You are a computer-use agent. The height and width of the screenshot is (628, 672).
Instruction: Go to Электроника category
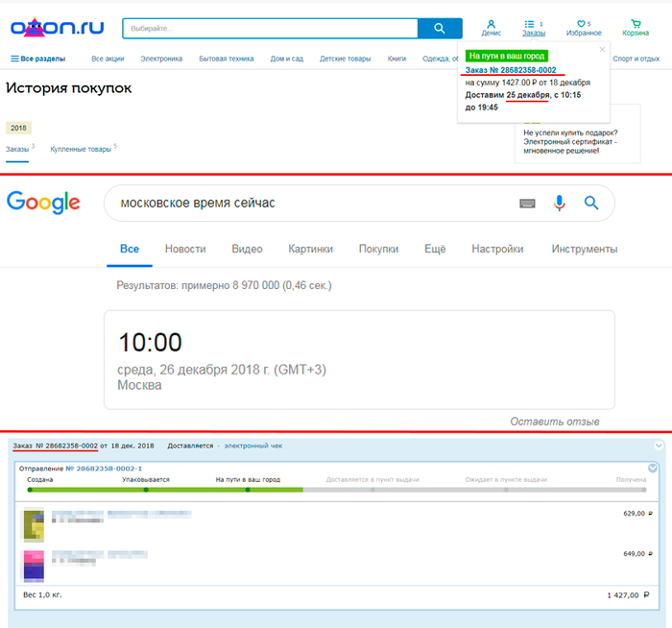point(161,59)
